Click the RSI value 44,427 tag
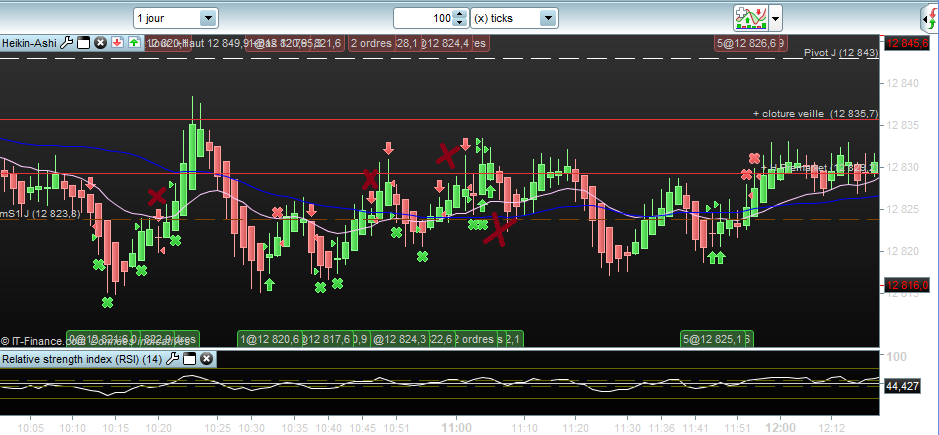The height and width of the screenshot is (435, 939). click(902, 386)
